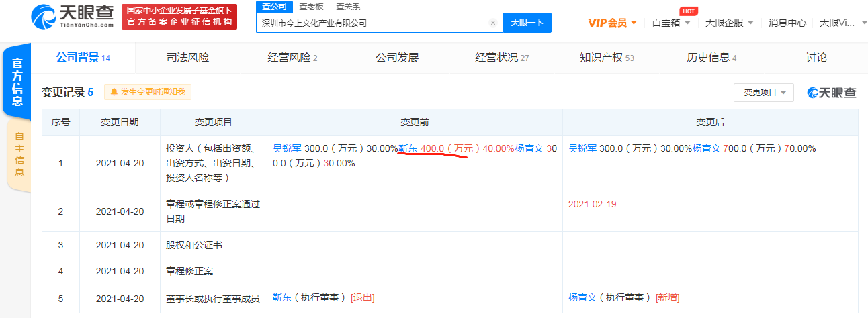
Task: Click the 股权和公证书 row label
Action: tap(194, 246)
